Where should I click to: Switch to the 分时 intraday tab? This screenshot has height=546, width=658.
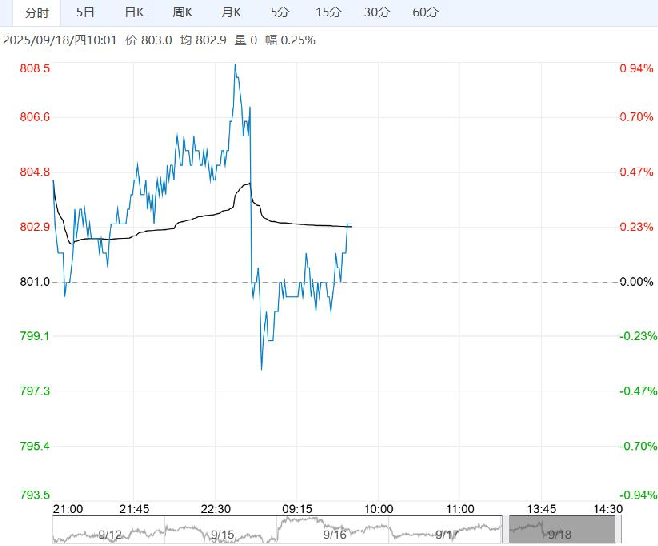[x=37, y=13]
